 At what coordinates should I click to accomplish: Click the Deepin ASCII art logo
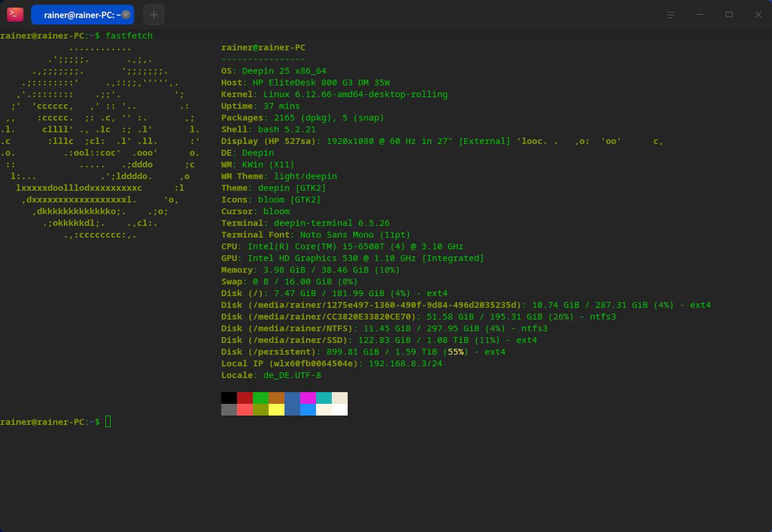pos(100,141)
